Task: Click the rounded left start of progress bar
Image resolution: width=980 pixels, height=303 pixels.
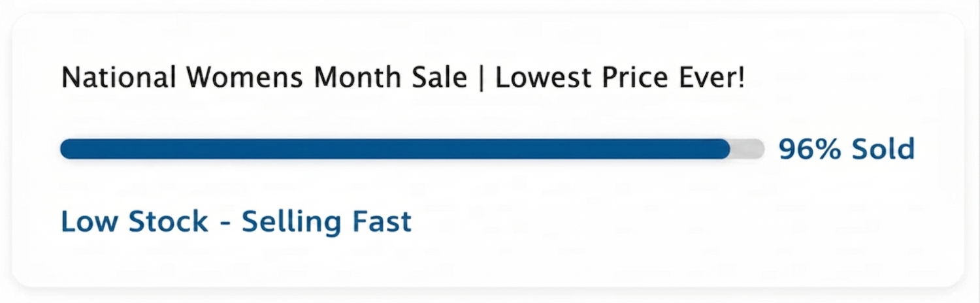Action: [x=67, y=149]
